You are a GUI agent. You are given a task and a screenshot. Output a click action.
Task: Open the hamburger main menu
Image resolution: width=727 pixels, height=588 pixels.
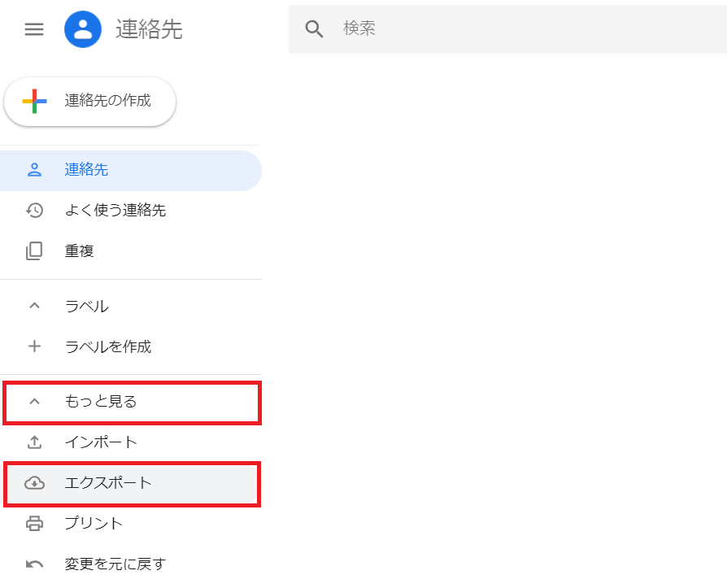click(x=34, y=29)
